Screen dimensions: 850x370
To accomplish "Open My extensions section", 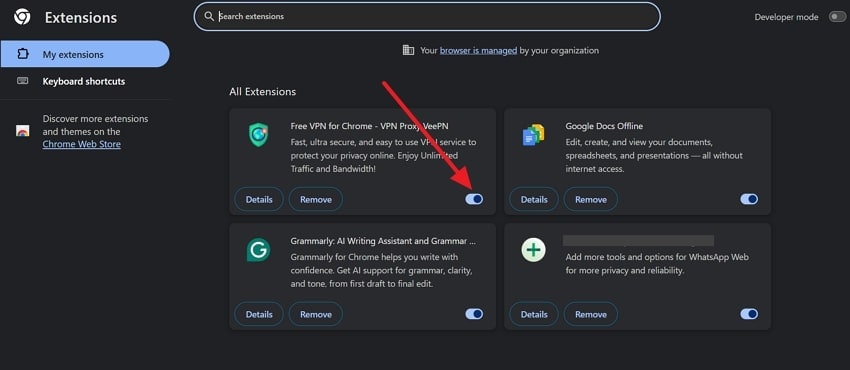I will pos(85,54).
